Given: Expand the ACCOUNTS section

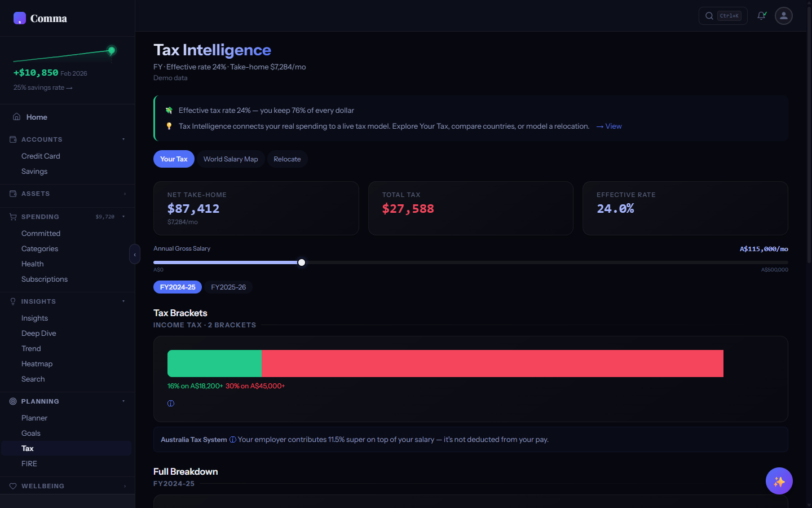Looking at the screenshot, I should point(123,139).
